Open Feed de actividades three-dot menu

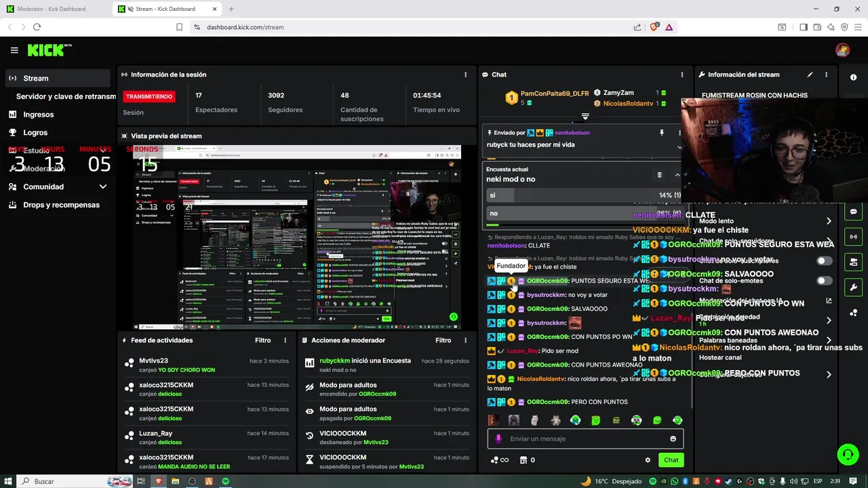pyautogui.click(x=285, y=340)
